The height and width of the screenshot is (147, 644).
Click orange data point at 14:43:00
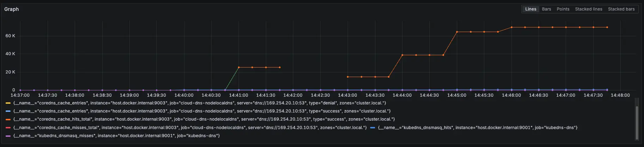[348, 77]
